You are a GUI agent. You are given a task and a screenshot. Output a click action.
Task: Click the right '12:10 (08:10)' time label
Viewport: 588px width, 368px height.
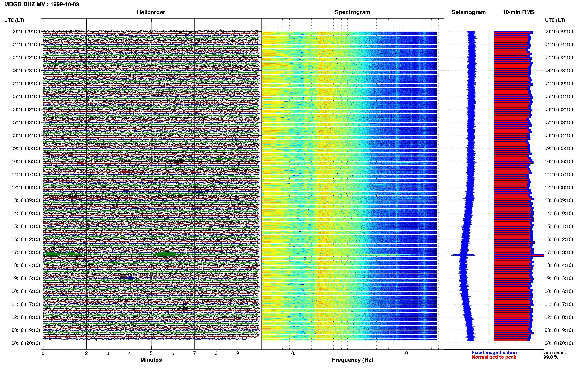click(559, 187)
